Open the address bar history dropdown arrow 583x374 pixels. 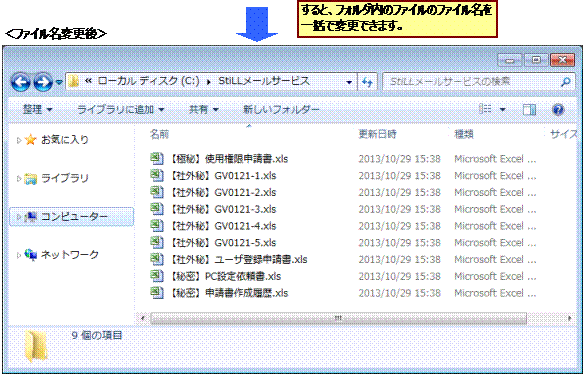click(349, 82)
